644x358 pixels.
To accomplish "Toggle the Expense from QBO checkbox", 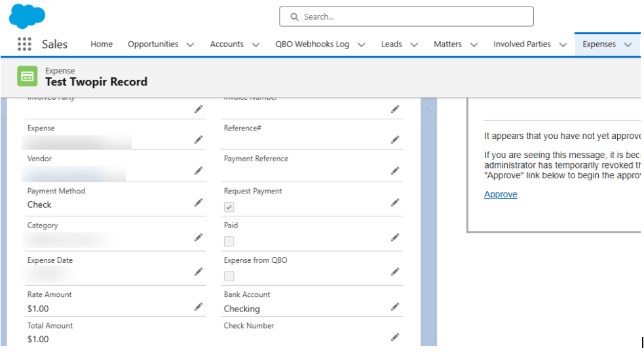I will pos(229,276).
